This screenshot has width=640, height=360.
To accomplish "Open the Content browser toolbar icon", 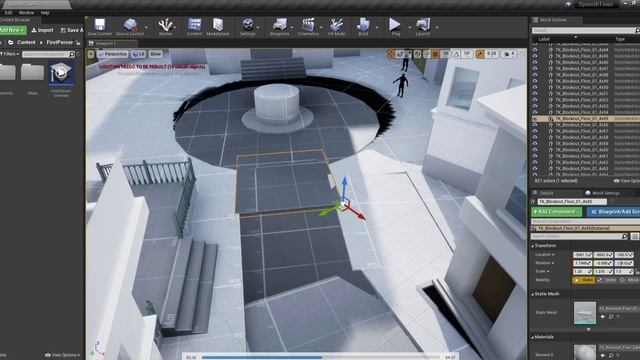I will point(194,27).
